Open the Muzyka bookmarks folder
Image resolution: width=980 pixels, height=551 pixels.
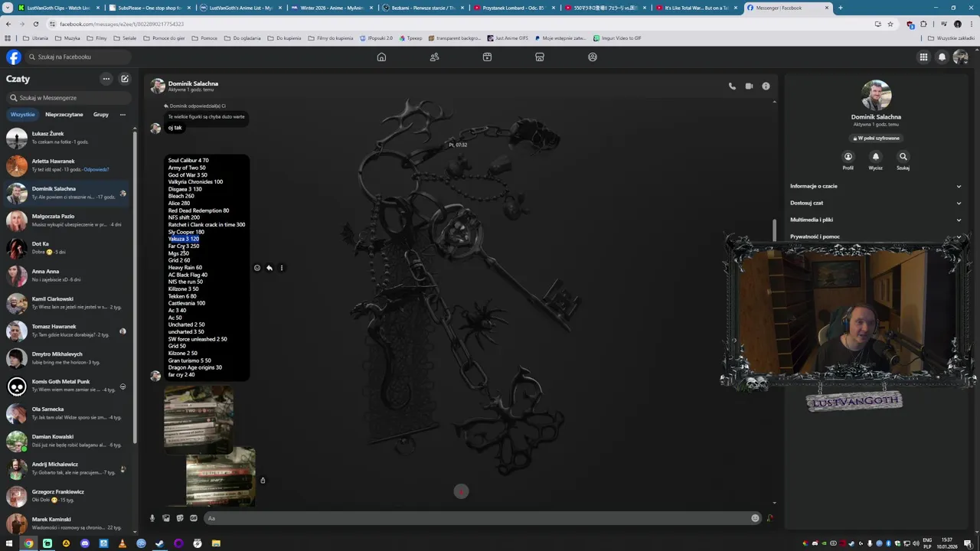67,38
